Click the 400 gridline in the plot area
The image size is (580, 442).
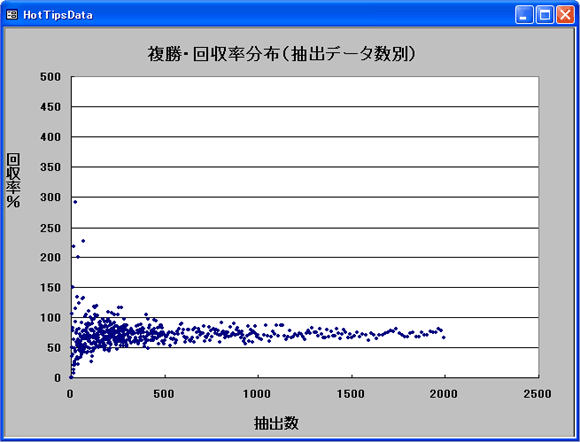(x=305, y=137)
